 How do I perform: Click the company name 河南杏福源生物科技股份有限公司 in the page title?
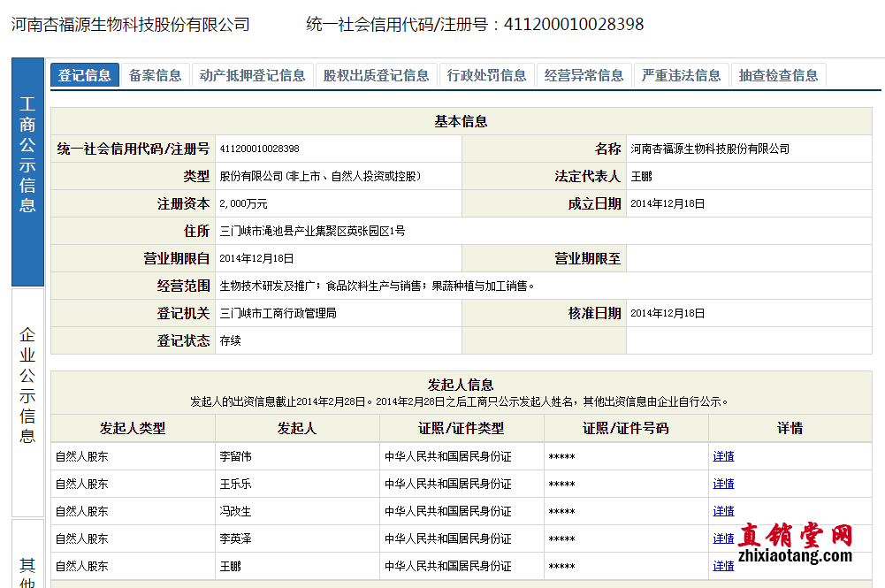(131, 25)
